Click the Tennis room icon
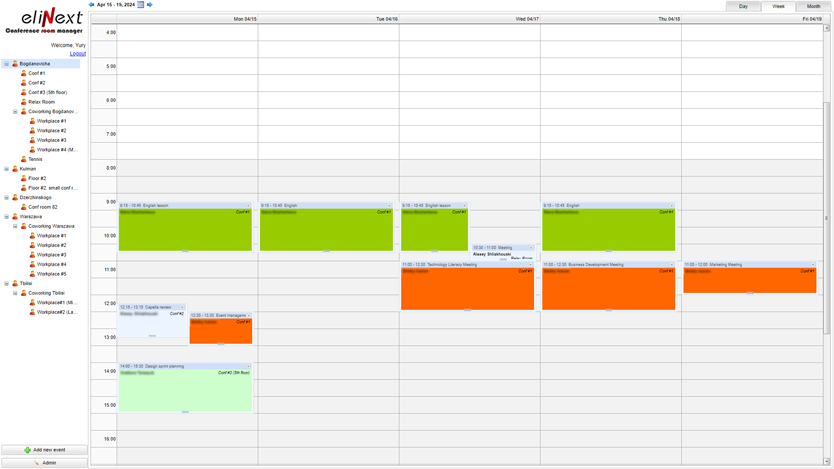 [24, 159]
